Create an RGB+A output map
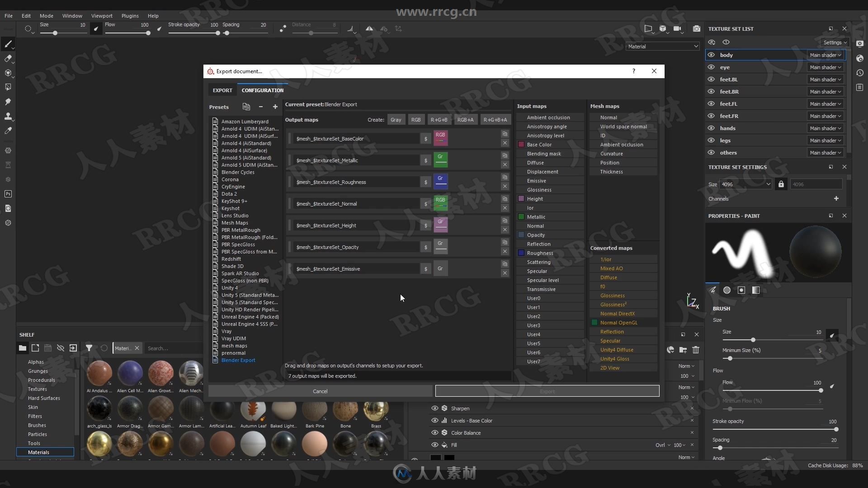The height and width of the screenshot is (488, 868). click(x=465, y=119)
